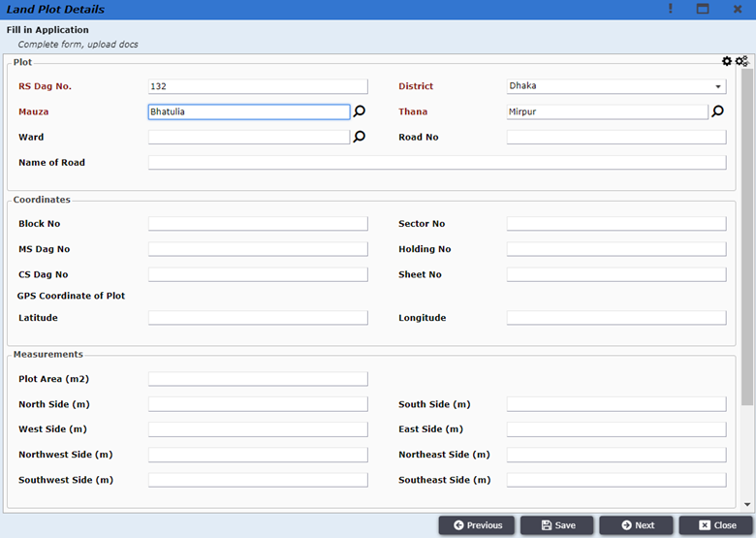The height and width of the screenshot is (538, 756).
Task: Click the Northeast Side (m) input field
Action: [x=616, y=455]
